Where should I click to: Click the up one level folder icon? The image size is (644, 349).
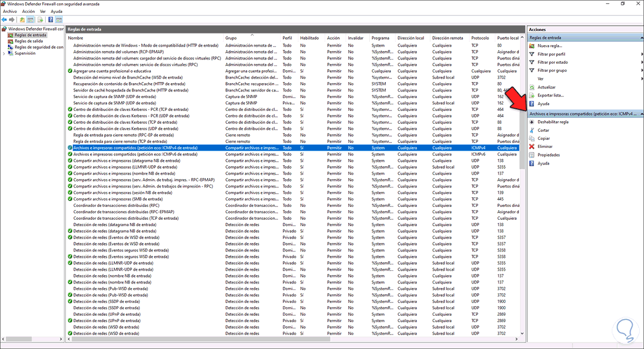(x=23, y=20)
